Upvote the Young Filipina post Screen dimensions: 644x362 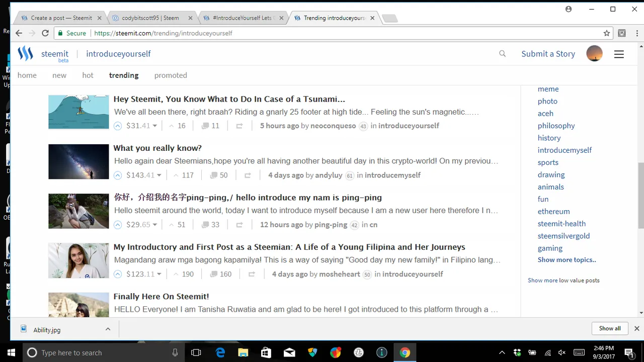(x=118, y=274)
